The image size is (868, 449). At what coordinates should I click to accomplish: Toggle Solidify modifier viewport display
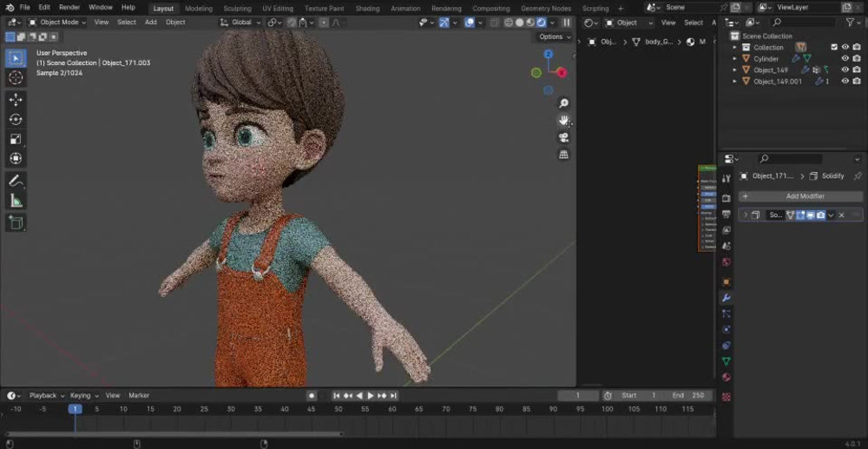coord(811,215)
